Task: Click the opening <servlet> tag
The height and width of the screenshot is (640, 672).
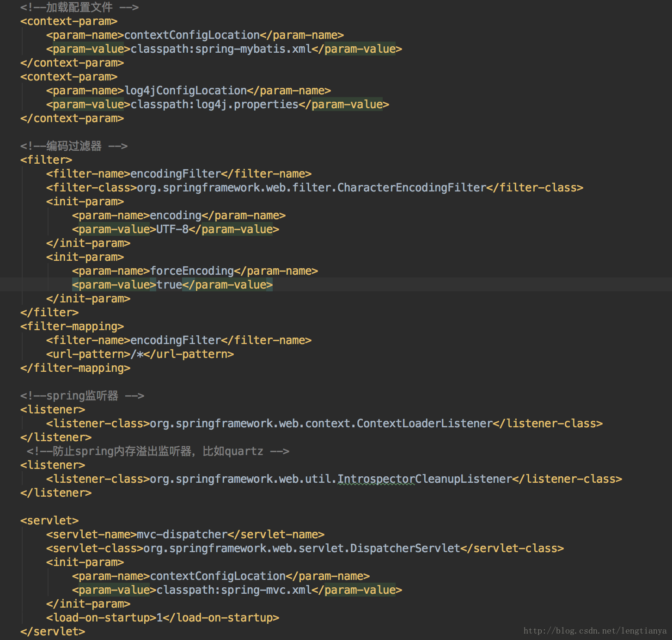Action: click(49, 521)
